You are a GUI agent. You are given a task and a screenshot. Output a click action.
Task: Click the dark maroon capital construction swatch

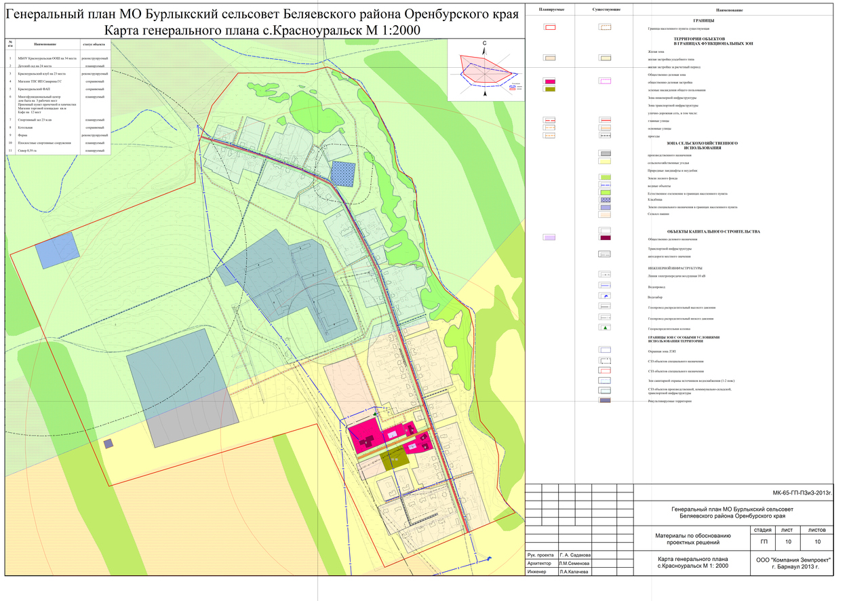click(606, 237)
